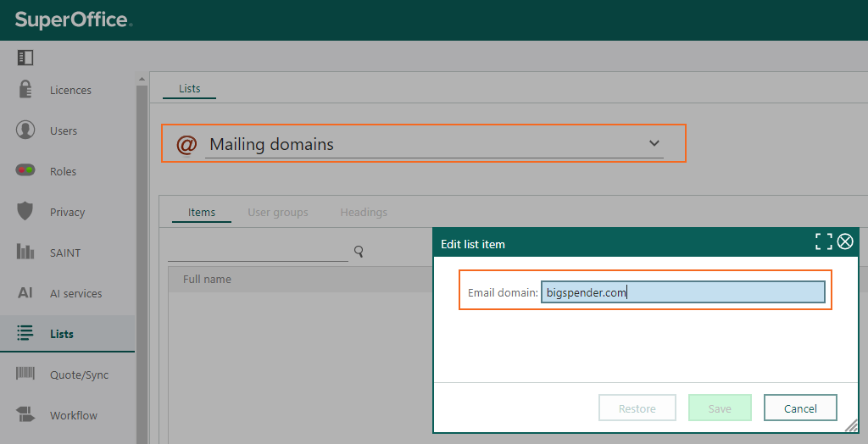Open Licences via the padlock icon
Viewport: 868px width, 444px height.
(25, 89)
